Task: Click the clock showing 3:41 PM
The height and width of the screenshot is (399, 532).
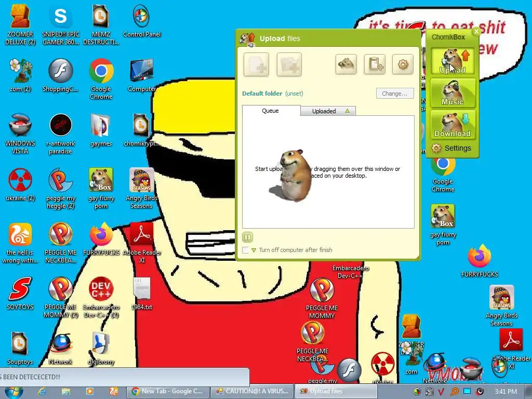Action: (x=506, y=392)
